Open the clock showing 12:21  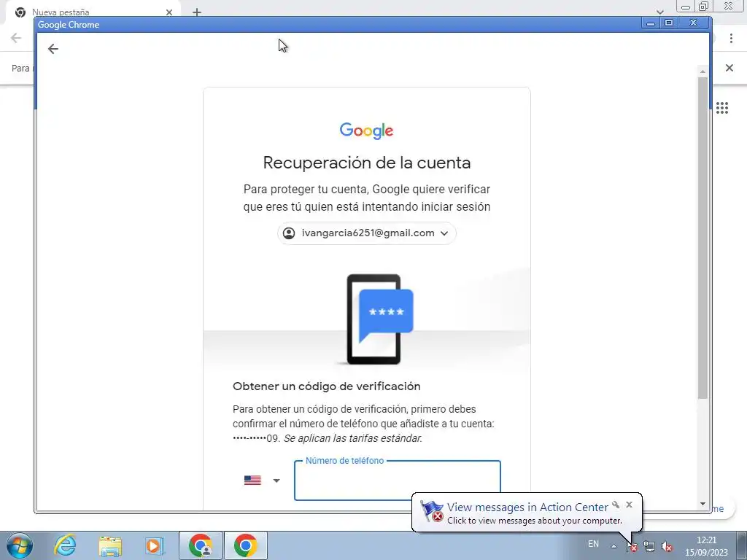point(706,546)
